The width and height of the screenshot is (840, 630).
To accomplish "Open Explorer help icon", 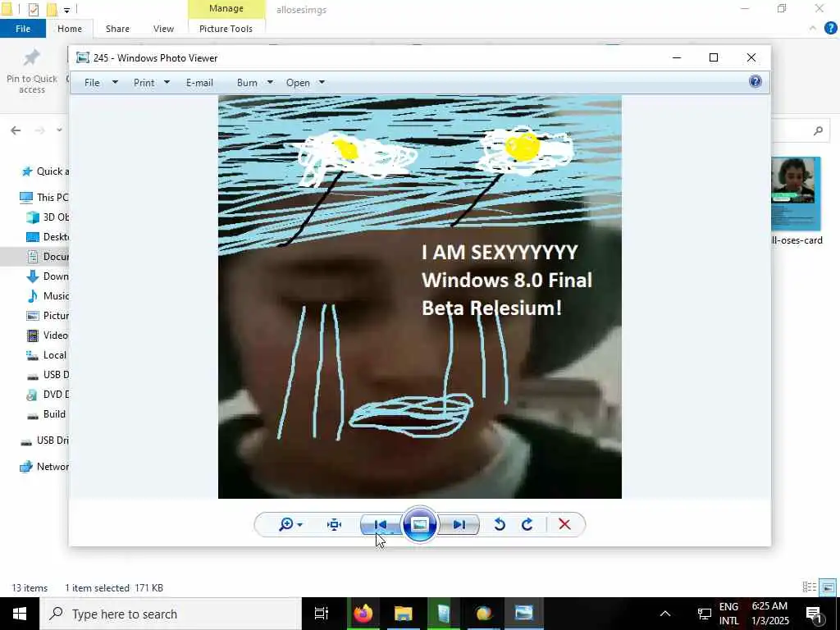I will pos(831,28).
